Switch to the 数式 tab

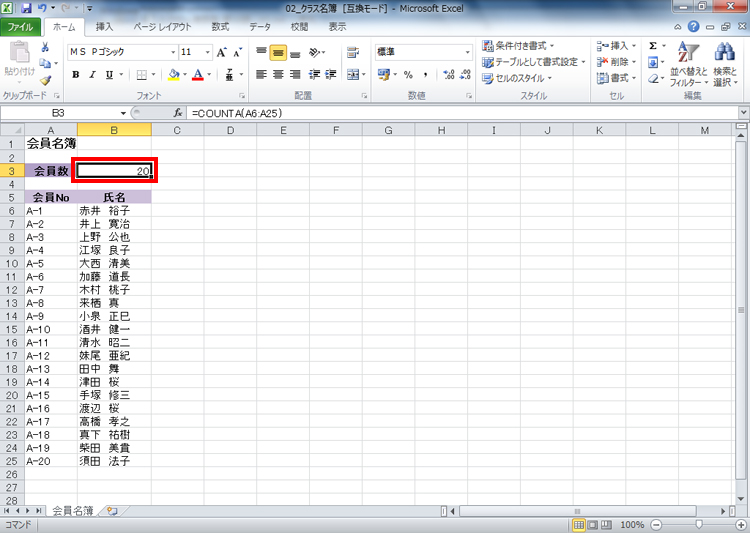tap(220, 27)
